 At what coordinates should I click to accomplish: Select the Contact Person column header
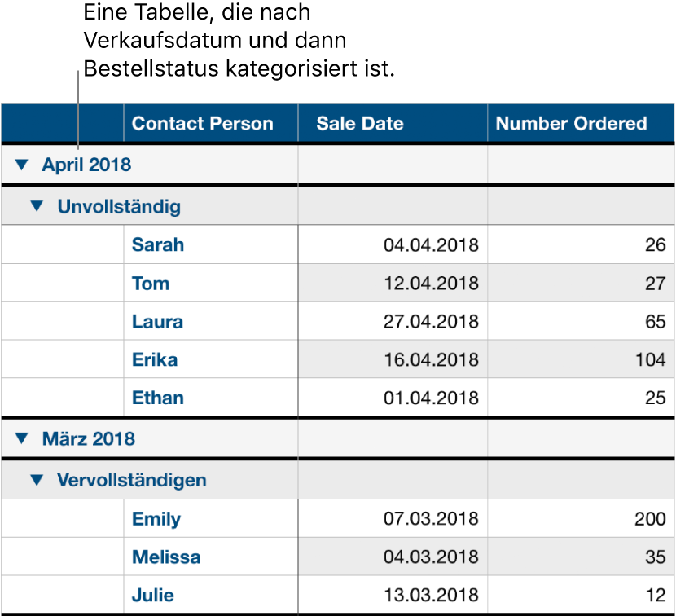(203, 124)
